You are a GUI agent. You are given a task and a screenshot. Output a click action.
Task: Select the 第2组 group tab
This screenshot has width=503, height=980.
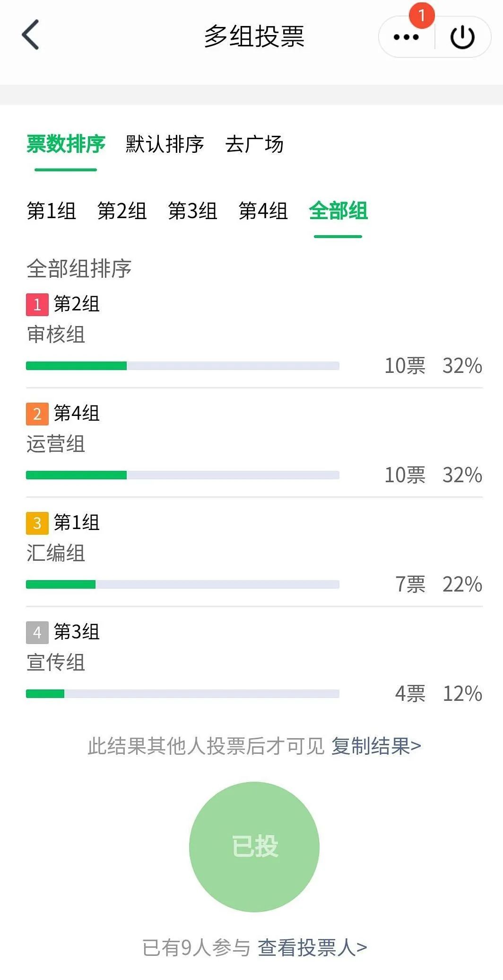[122, 211]
